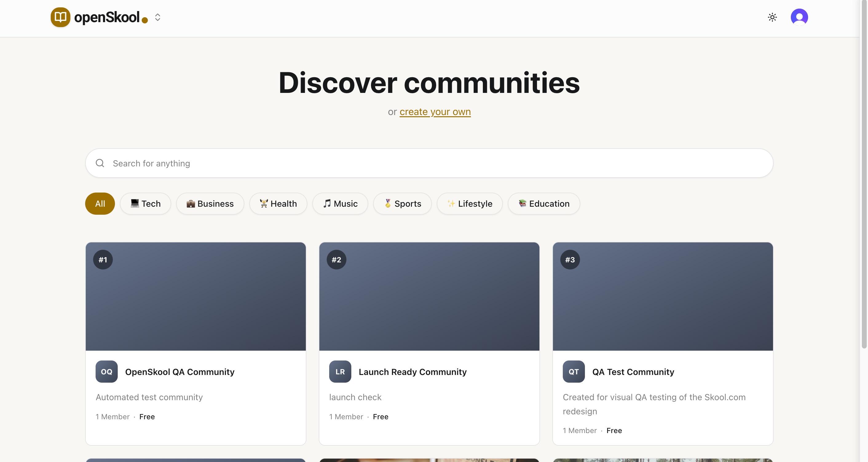Click the #3 ranking badge
868x462 pixels.
pos(570,259)
